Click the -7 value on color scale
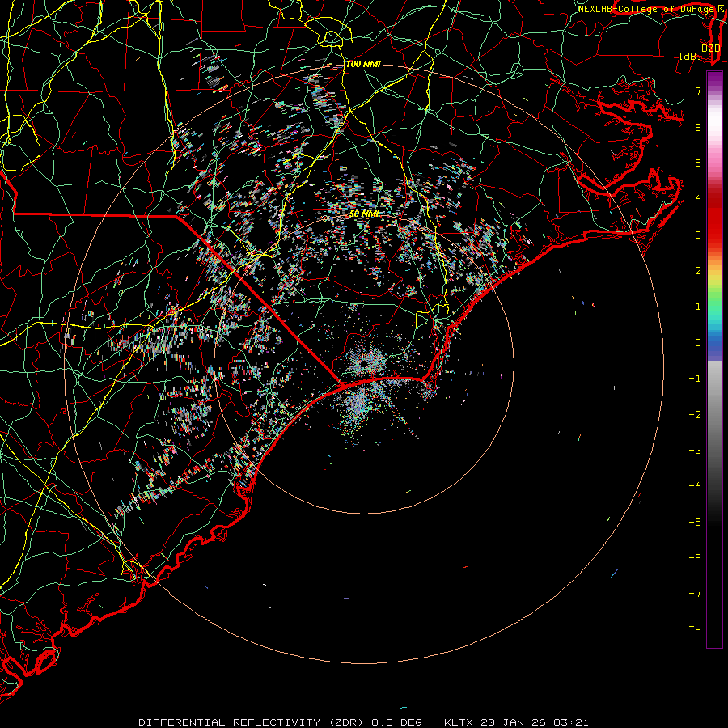Screen dimensions: 728x728 pyautogui.click(x=695, y=594)
